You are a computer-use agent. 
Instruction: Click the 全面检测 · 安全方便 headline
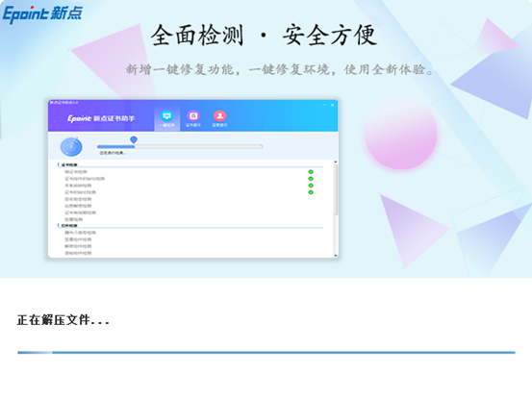coord(264,36)
